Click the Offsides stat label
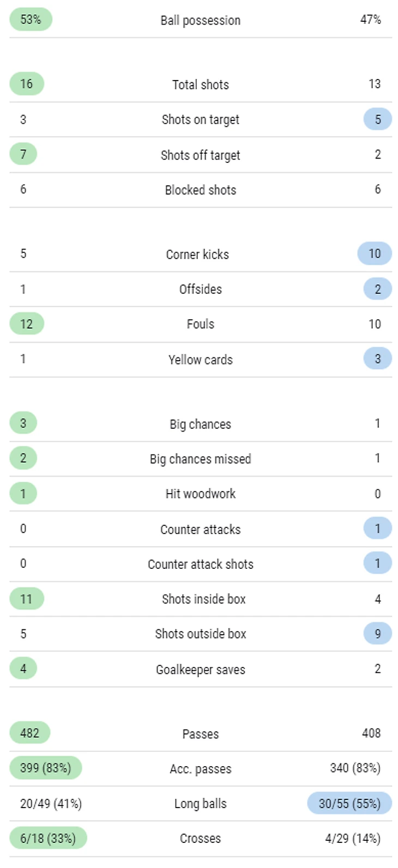The width and height of the screenshot is (398, 868). tap(201, 289)
